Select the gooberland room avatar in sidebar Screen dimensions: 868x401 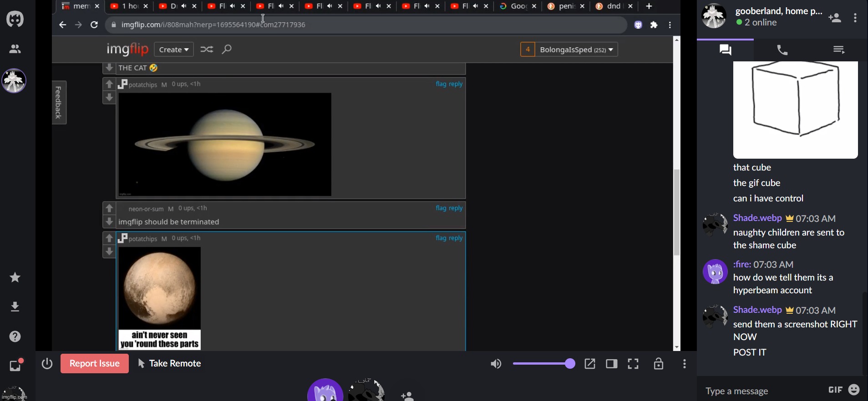pos(14,81)
